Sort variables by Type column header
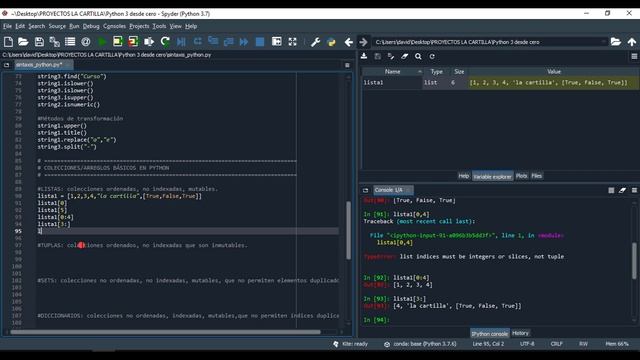This screenshot has height=360, width=640. (436, 71)
